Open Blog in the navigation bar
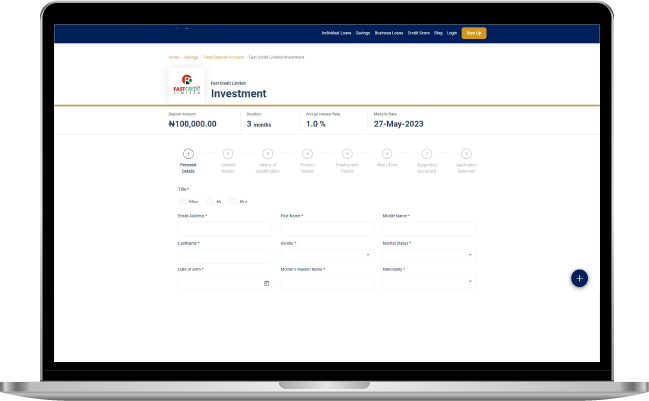Screen dimensions: 649x401 click(x=438, y=33)
